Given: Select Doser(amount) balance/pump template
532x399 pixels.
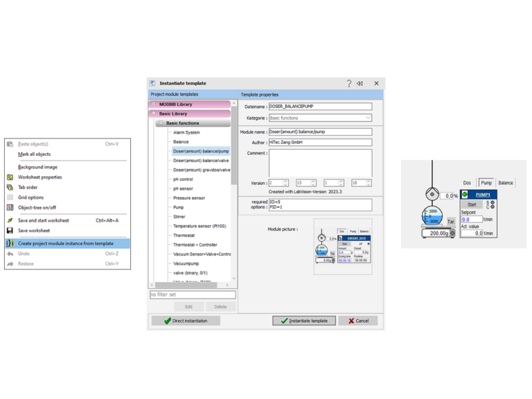Looking at the screenshot, I should pyautogui.click(x=201, y=151).
